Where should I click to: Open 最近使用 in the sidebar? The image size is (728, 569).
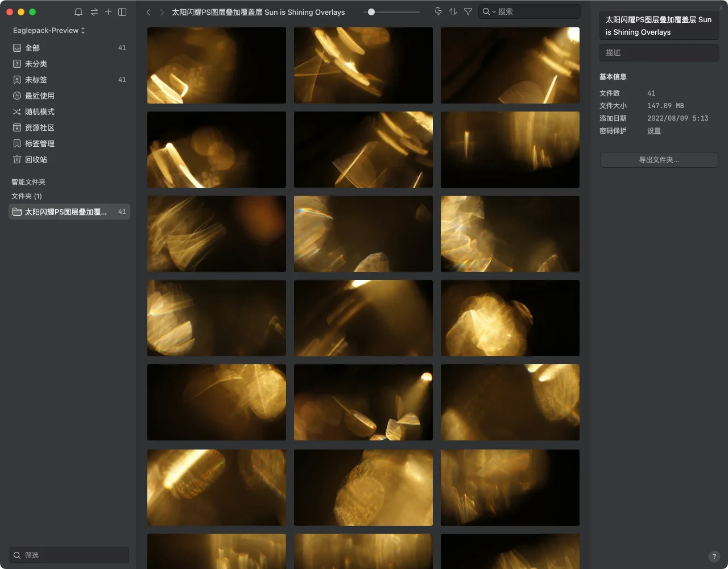pos(69,96)
